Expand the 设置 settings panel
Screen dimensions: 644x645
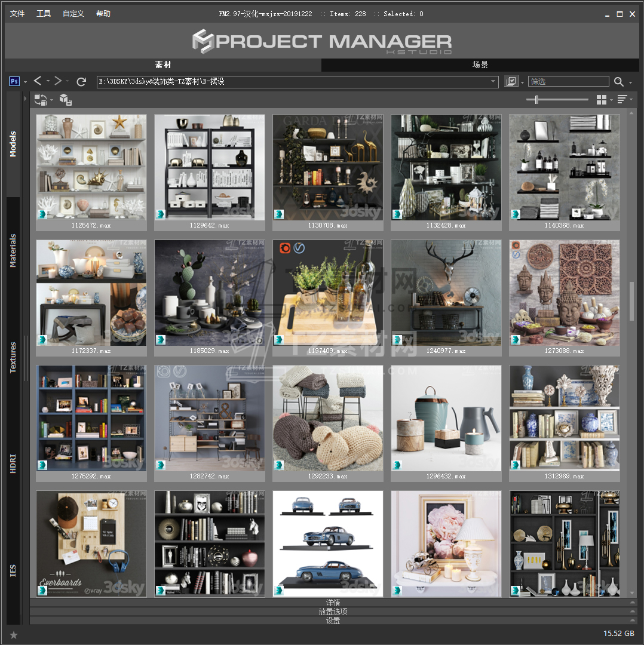point(333,621)
